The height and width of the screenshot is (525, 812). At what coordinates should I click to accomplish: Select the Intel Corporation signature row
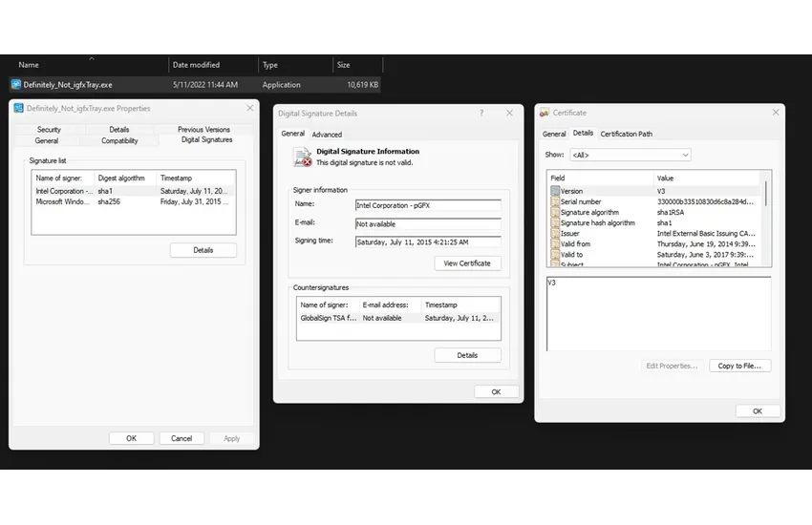(x=133, y=191)
